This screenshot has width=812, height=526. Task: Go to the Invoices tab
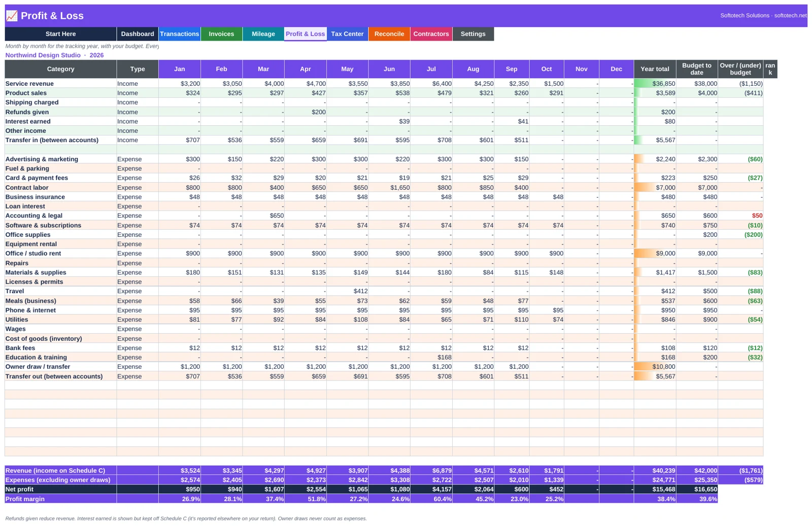point(221,34)
